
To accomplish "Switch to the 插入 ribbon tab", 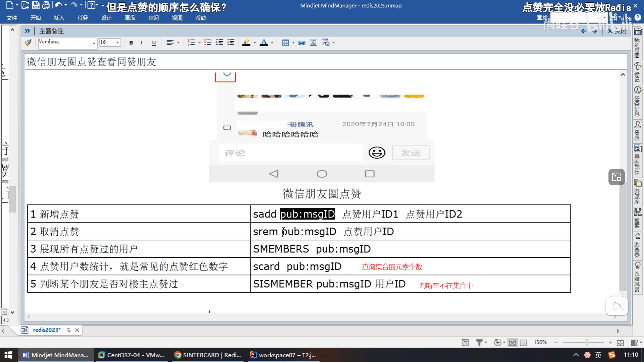I will coord(59,18).
